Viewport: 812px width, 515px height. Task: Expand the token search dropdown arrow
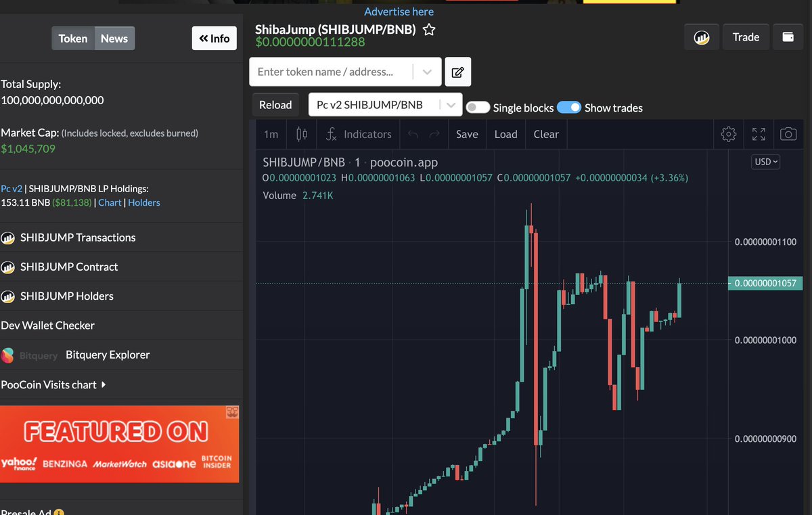(x=427, y=72)
